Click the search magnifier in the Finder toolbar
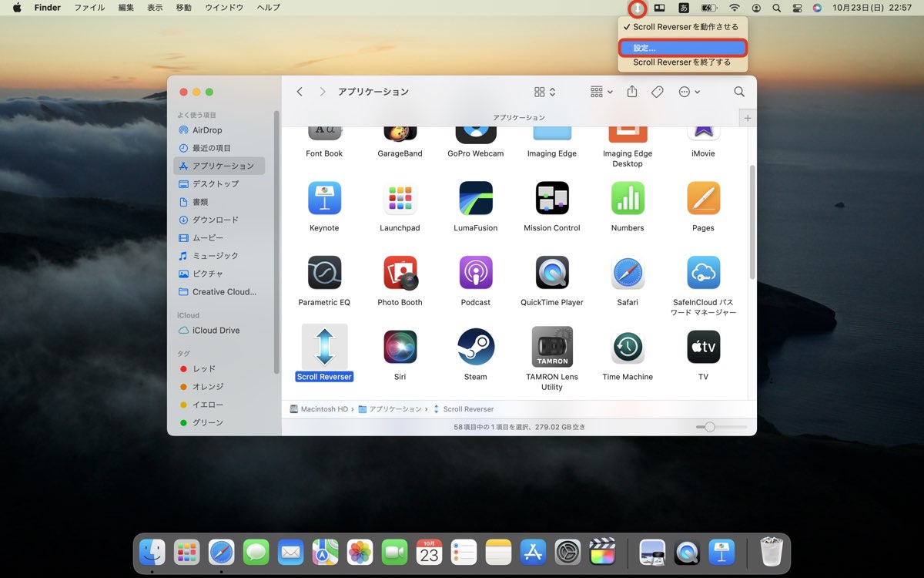 point(738,91)
